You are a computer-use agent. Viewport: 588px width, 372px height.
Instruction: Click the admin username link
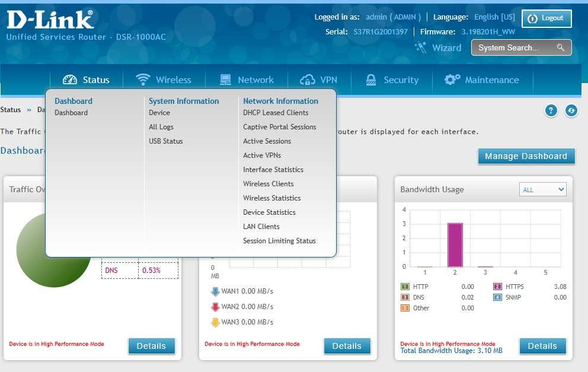coord(376,17)
